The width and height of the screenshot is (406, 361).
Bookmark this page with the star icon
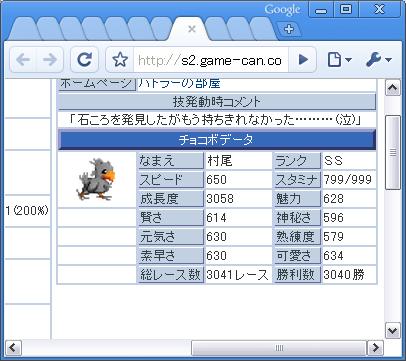120,60
